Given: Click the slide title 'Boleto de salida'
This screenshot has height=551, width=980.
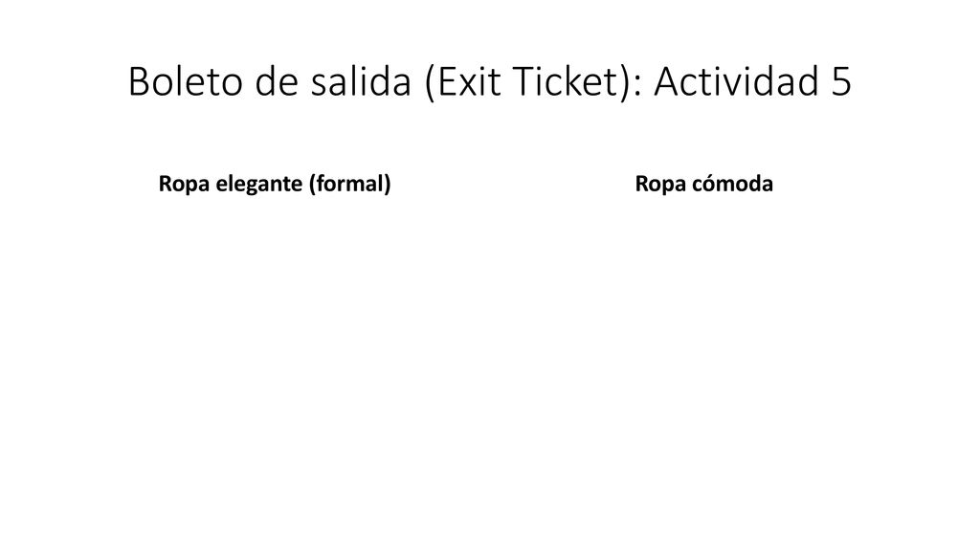Looking at the screenshot, I should pyautogui.click(x=489, y=82).
